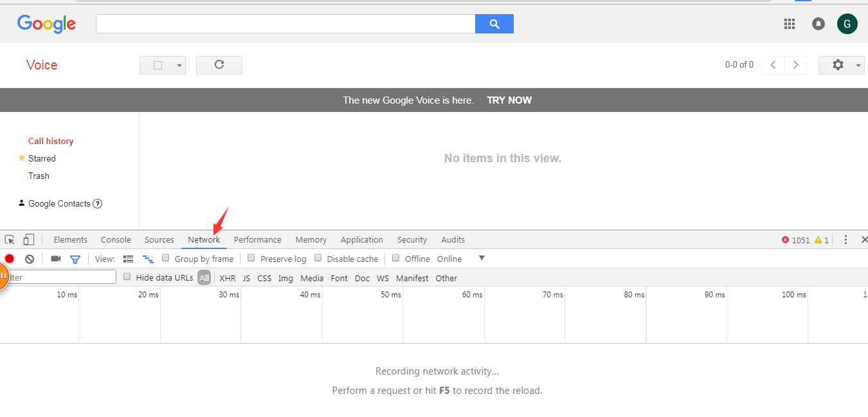Click the DevTools error count icon

coord(785,240)
